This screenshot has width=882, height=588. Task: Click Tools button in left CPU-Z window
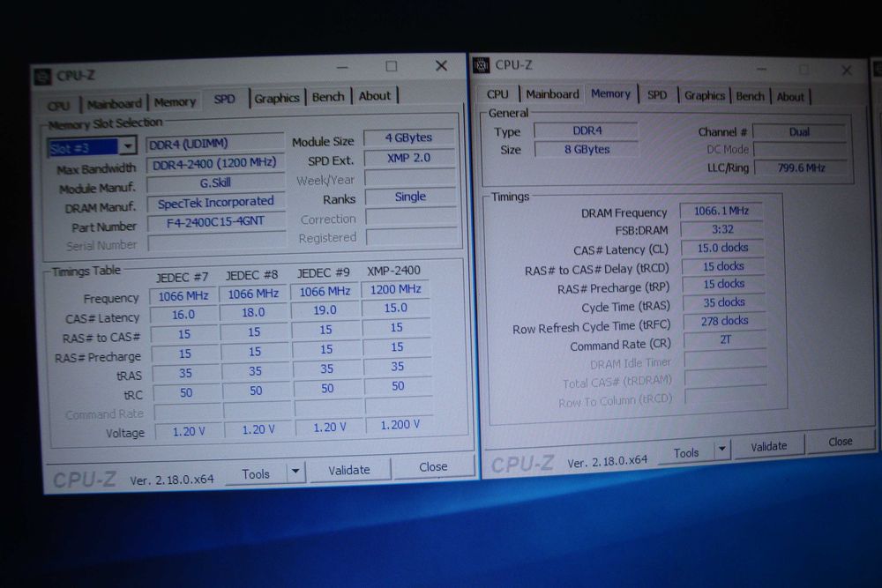pos(256,474)
